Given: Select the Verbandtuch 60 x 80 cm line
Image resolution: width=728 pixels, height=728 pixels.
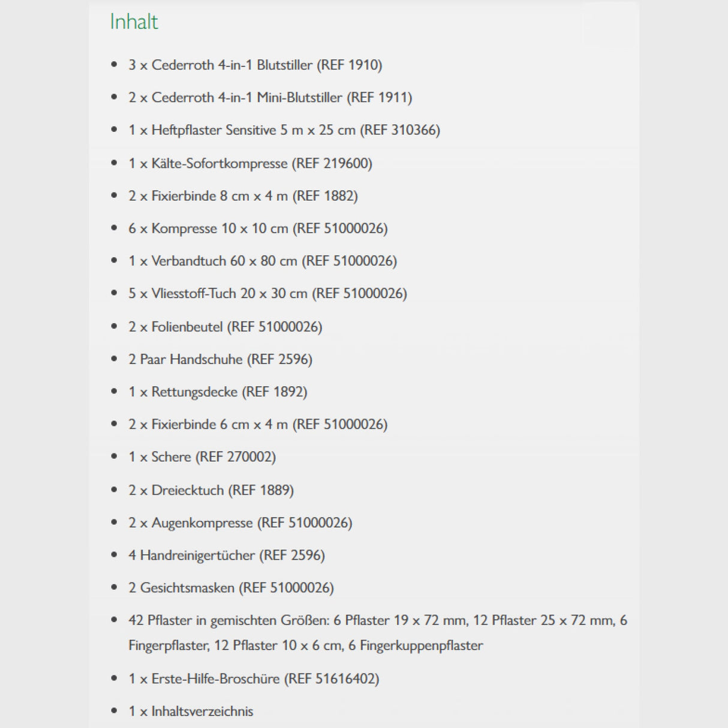Looking at the screenshot, I should click(263, 261).
